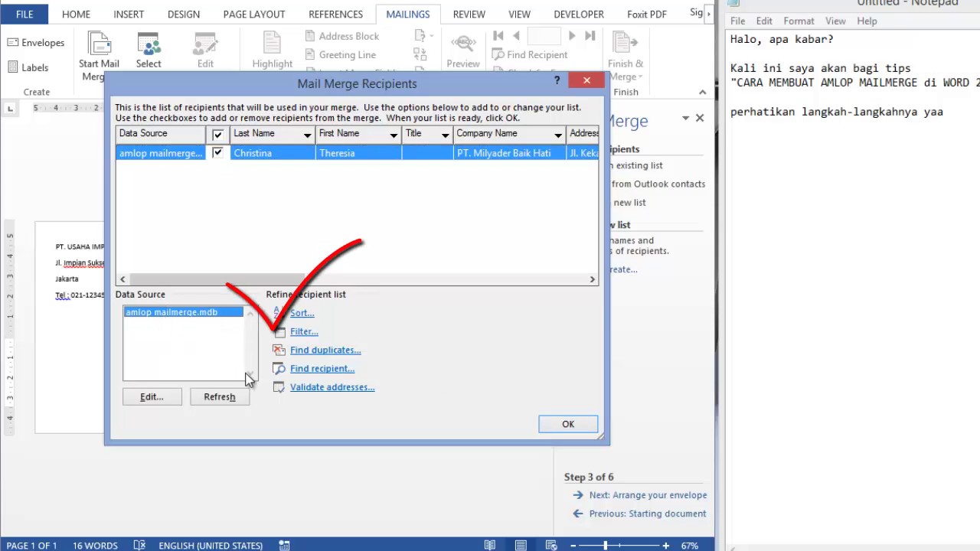Click the Find duplicates icon in the dialog
The width and height of the screenshot is (980, 551).
(x=279, y=350)
